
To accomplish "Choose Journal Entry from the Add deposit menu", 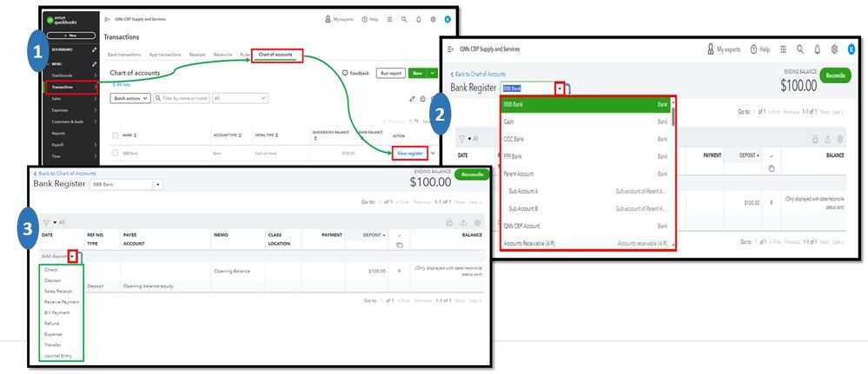I will pyautogui.click(x=58, y=356).
